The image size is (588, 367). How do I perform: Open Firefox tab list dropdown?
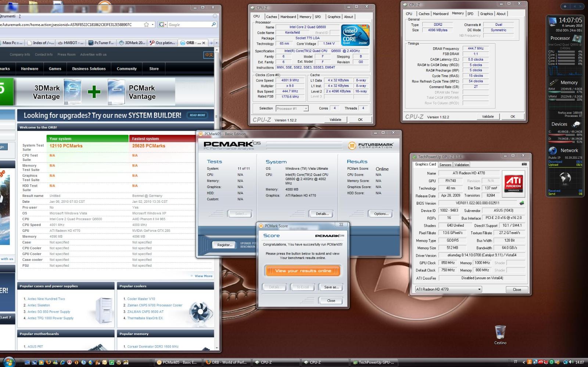(216, 43)
